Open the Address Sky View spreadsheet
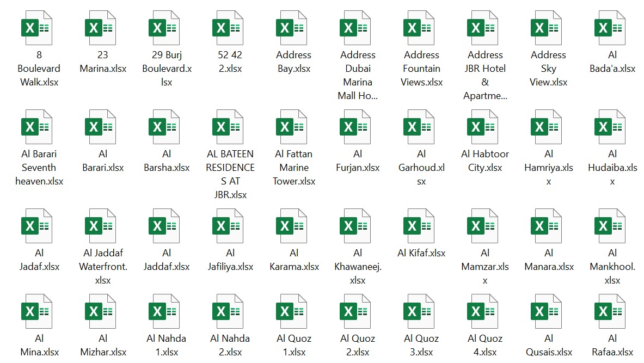 pos(548,26)
